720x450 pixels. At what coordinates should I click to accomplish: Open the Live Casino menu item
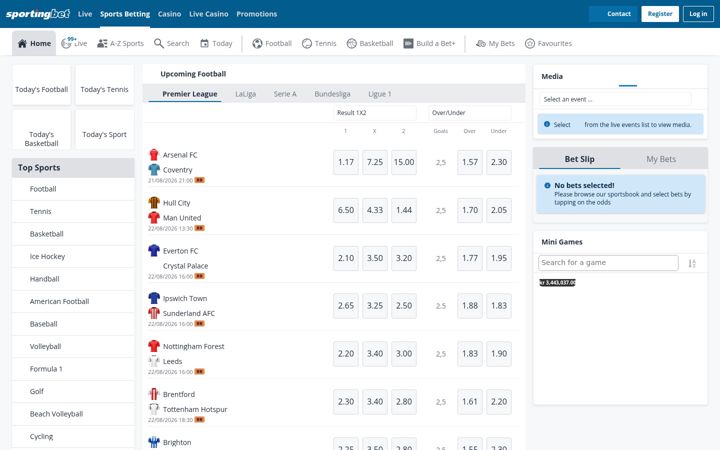tap(208, 14)
